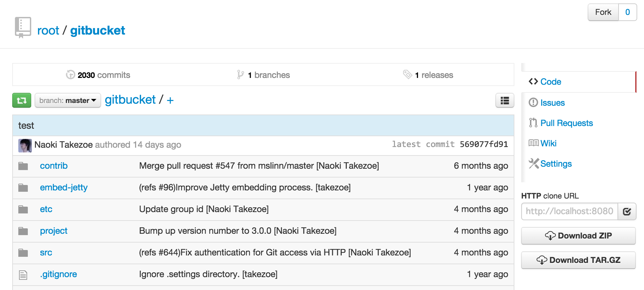The image size is (644, 290).
Task: Open the contrib folder
Action: [54, 166]
